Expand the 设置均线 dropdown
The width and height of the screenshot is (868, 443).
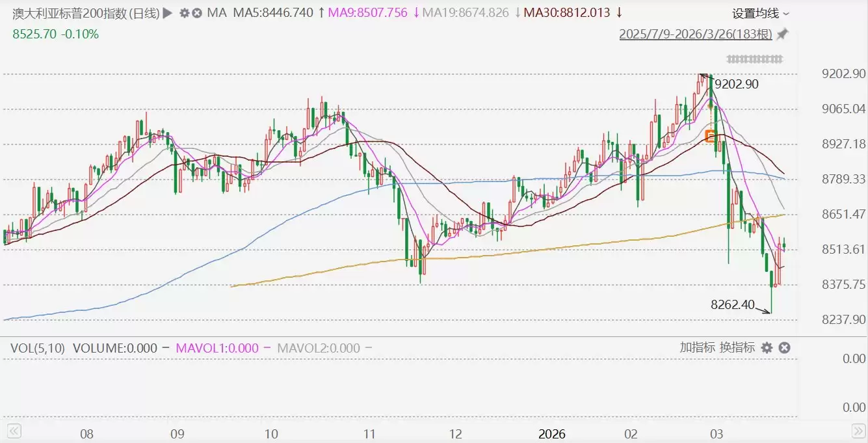coord(761,14)
